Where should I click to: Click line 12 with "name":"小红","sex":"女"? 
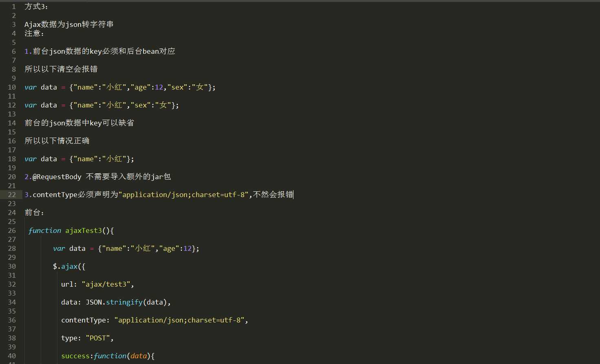click(102, 105)
